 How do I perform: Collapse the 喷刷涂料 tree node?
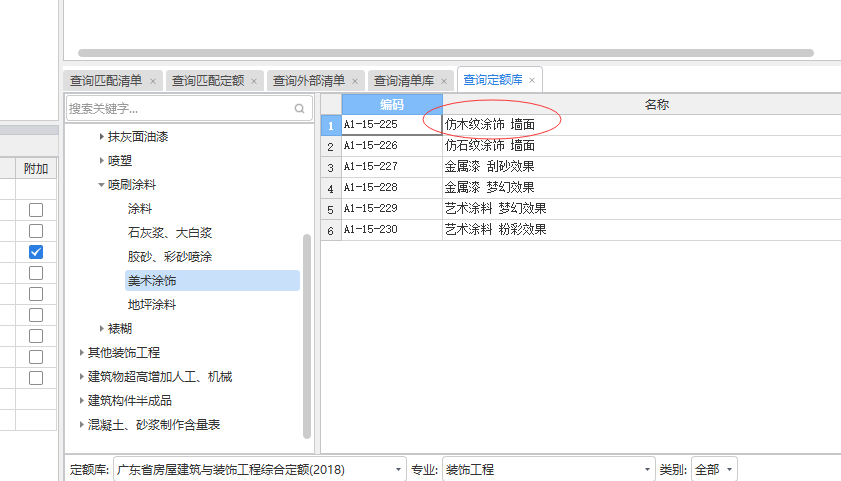pyautogui.click(x=101, y=184)
